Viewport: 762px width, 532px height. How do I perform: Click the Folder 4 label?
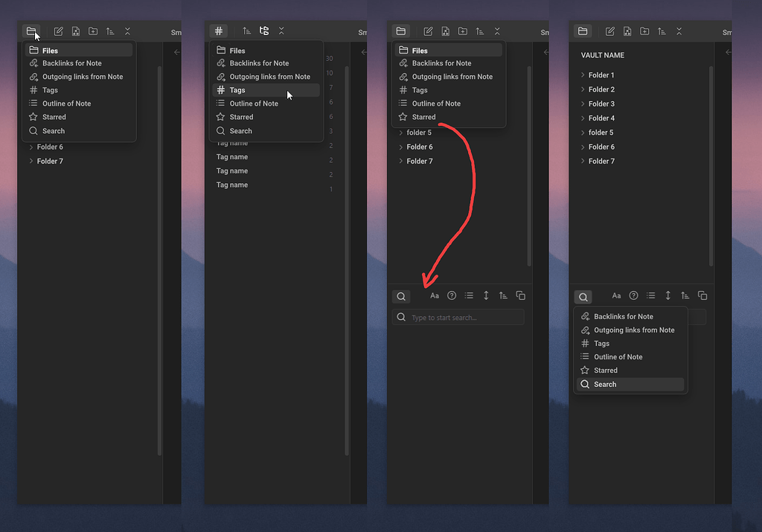click(601, 118)
